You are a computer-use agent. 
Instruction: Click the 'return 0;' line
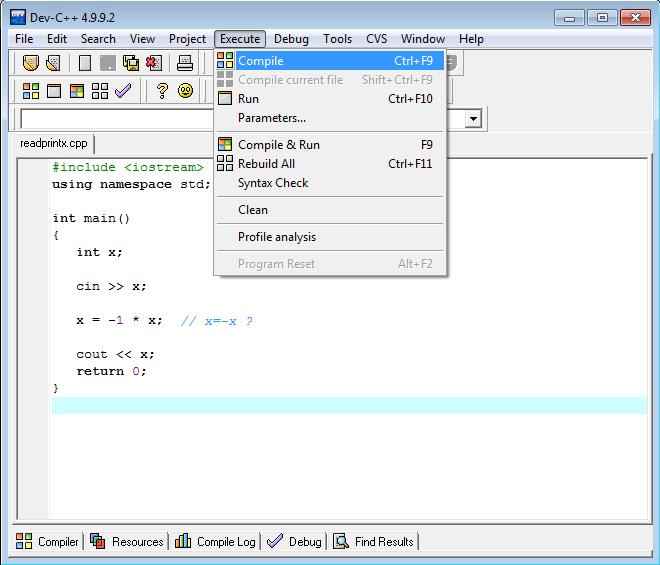pyautogui.click(x=111, y=371)
